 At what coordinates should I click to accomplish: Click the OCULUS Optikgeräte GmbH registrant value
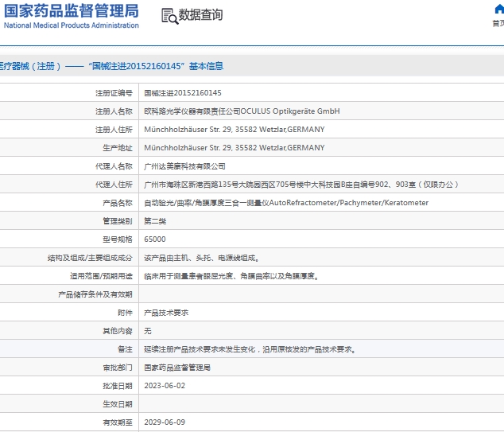click(x=242, y=111)
